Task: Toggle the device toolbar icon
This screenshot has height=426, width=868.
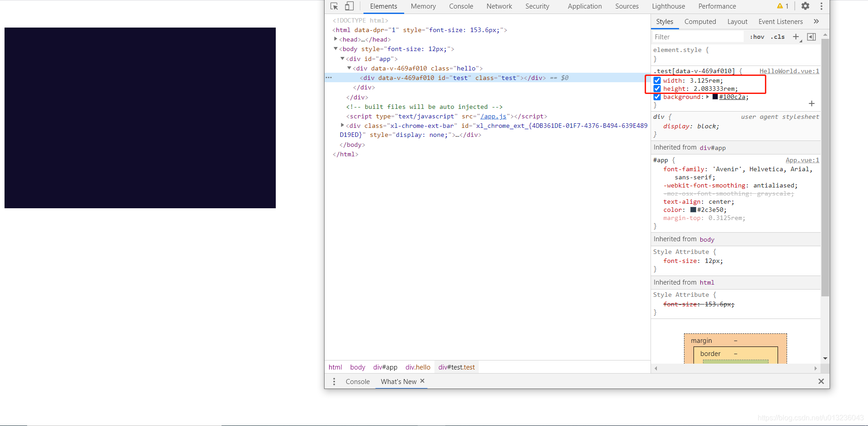Action: 349,6
